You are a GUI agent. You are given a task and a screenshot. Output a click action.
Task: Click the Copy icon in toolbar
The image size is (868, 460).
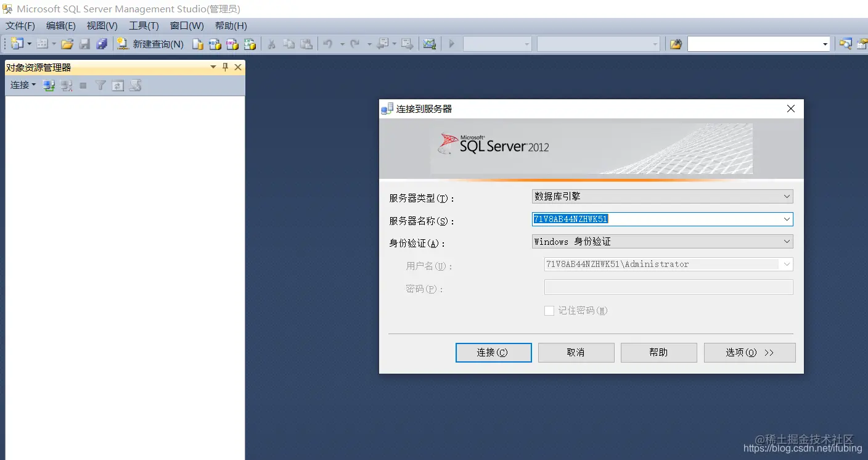pos(289,44)
